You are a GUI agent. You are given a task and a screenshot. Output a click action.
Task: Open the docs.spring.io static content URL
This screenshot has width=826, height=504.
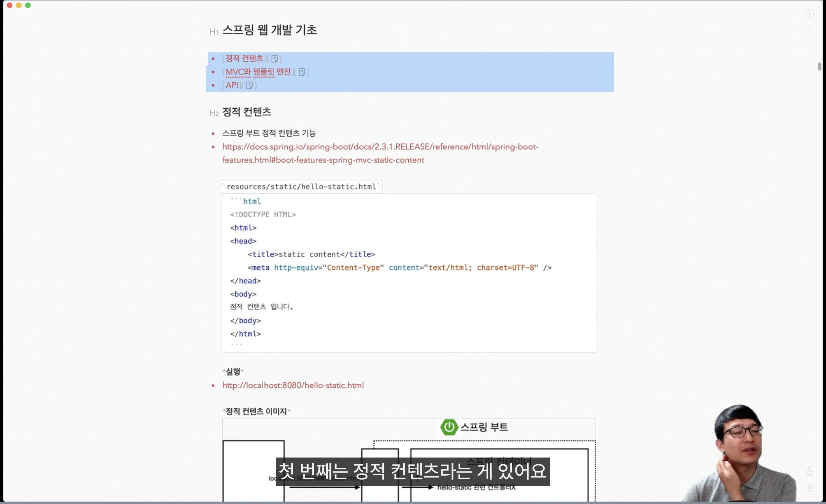380,153
